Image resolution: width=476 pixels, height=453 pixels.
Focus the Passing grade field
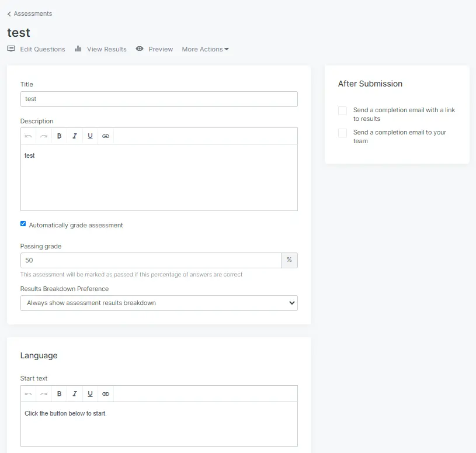(151, 260)
